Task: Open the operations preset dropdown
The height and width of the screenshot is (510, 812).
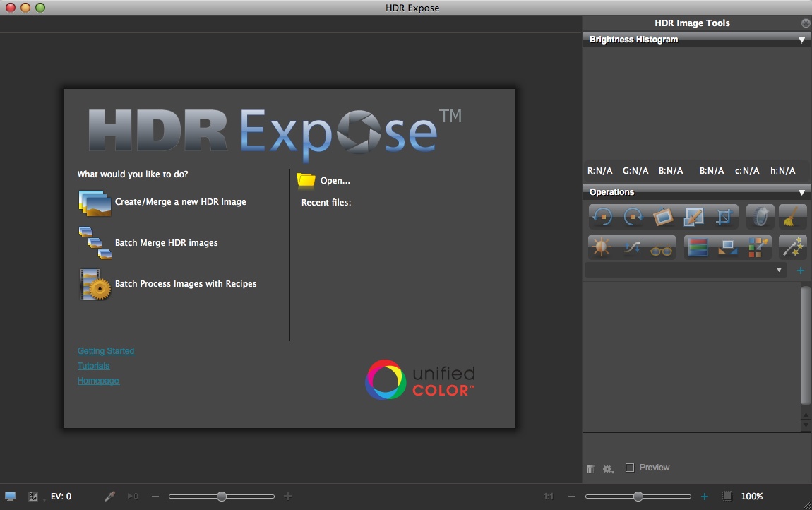Action: point(685,270)
